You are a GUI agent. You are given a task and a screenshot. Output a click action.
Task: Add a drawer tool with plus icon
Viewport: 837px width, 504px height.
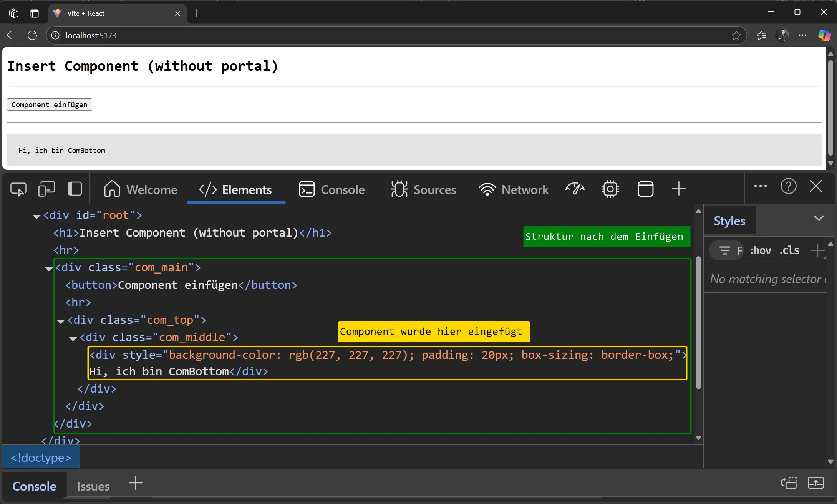point(135,483)
